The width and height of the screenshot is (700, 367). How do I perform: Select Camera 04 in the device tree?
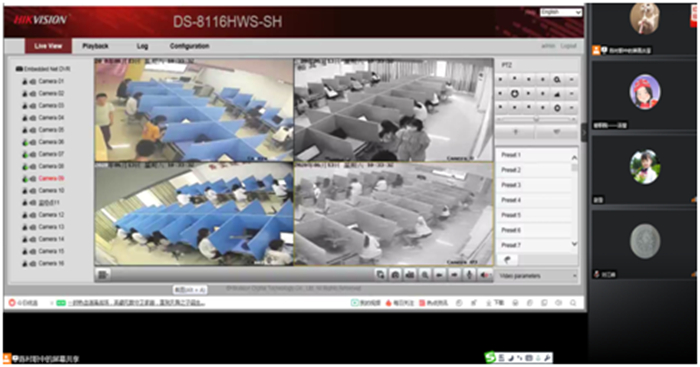tap(51, 118)
